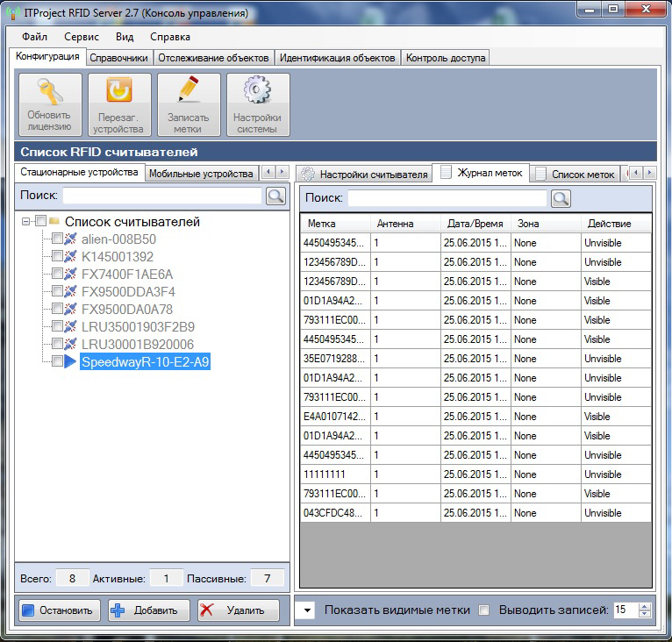Click the readers Поиск input field
Screen dimensions: 672x642
tap(162, 196)
